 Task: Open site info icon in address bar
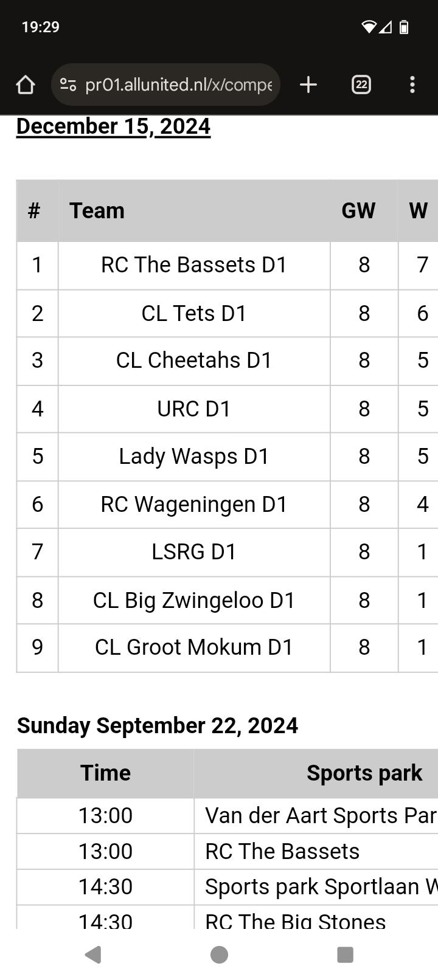(68, 85)
